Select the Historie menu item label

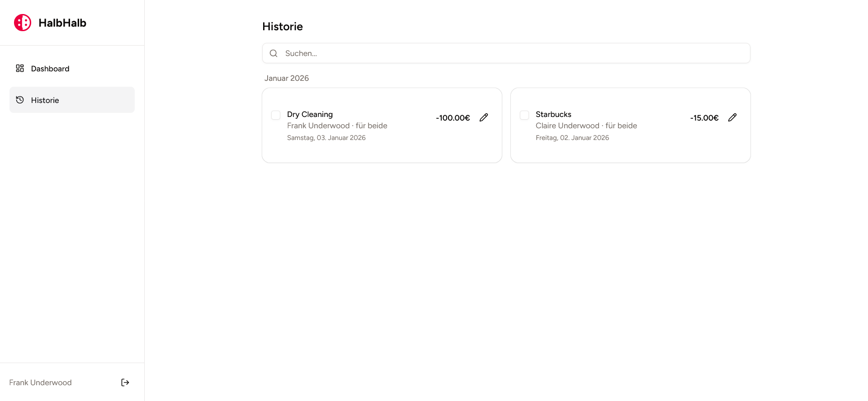[45, 100]
